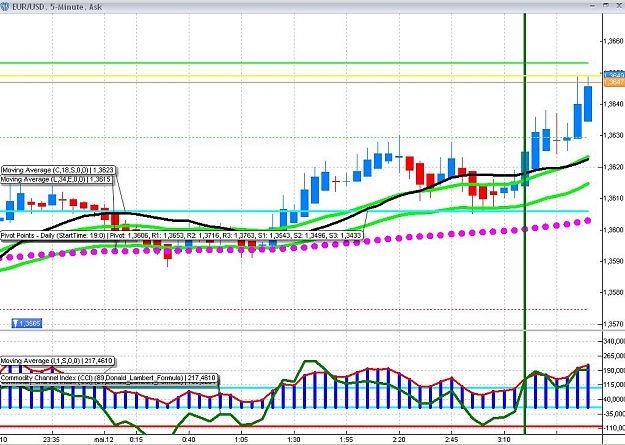Image resolution: width=625 pixels, height=445 pixels.
Task: Select the Moving Average (I,1,S,0,0) label in the lower pane
Action: tap(57, 361)
